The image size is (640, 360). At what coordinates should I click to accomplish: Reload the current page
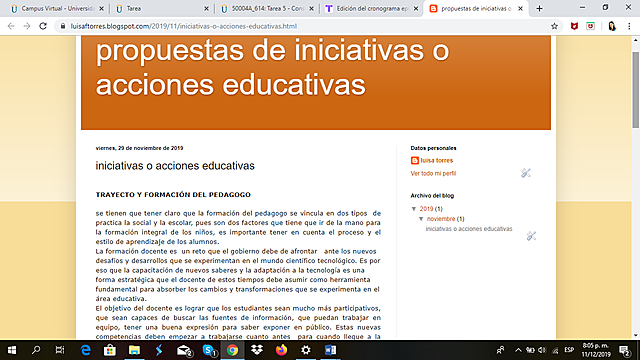(x=43, y=26)
